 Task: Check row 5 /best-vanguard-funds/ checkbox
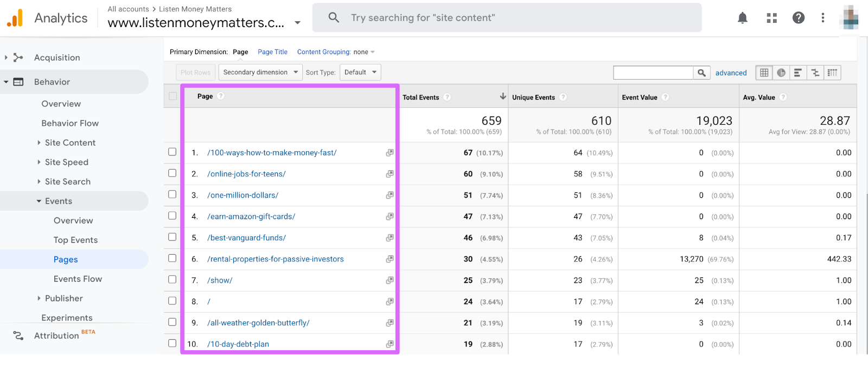173,237
